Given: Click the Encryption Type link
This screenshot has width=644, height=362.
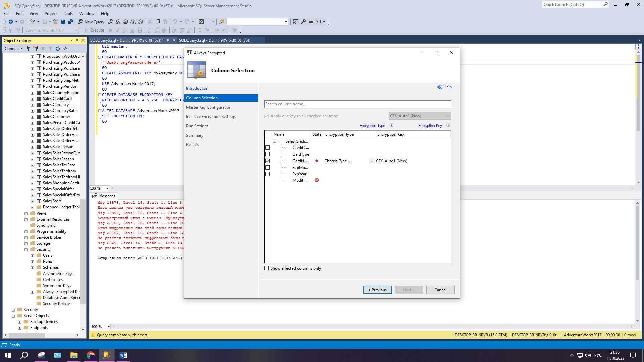Looking at the screenshot, I should pyautogui.click(x=372, y=126).
